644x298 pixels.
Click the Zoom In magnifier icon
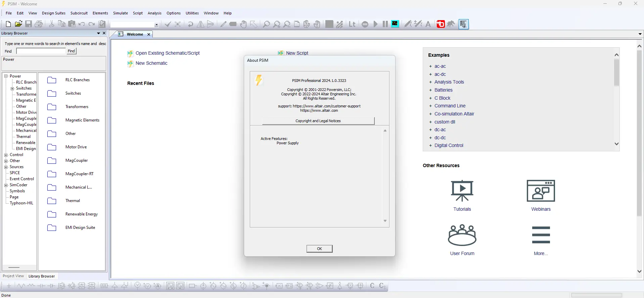point(276,24)
